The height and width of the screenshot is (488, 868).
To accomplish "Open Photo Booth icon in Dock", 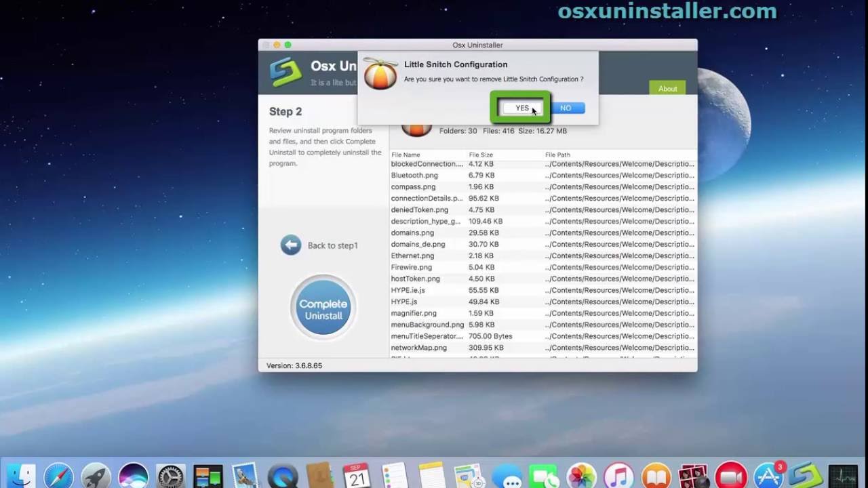I will point(693,476).
